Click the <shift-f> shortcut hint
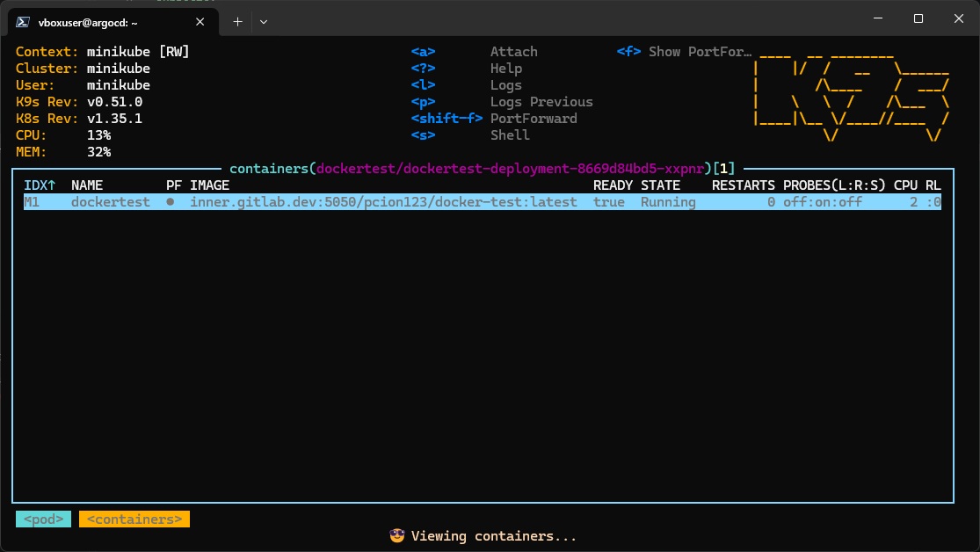 [x=446, y=119]
